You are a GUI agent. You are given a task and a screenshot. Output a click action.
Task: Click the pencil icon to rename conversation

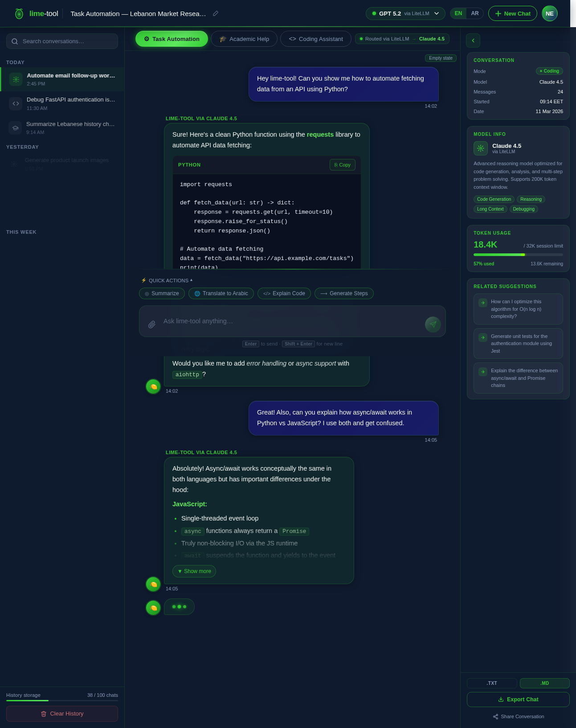(215, 13)
